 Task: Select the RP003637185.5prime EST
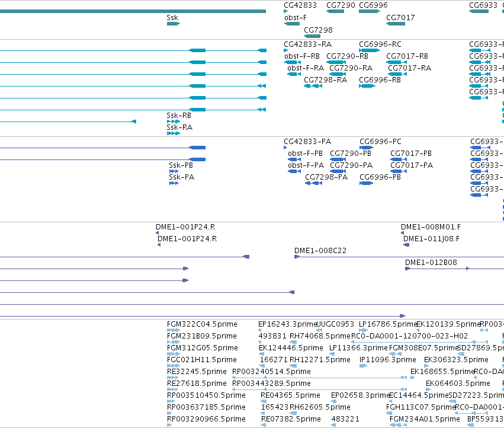tap(169, 414)
